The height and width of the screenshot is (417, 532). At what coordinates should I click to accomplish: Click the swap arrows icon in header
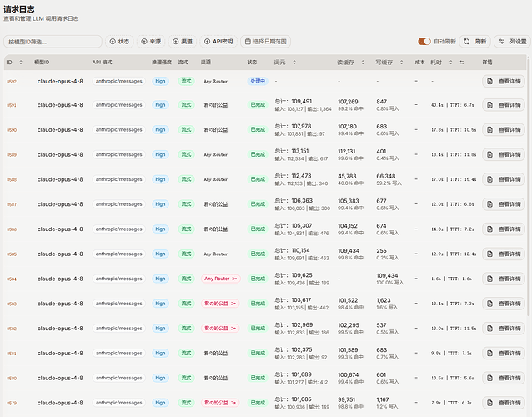462,62
